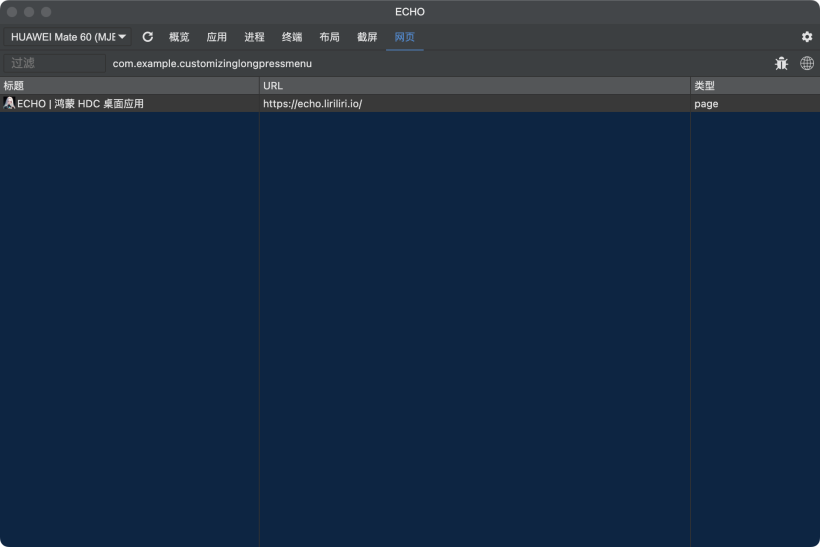Sort by the 标题 column header
The height and width of the screenshot is (547, 820).
click(129, 86)
